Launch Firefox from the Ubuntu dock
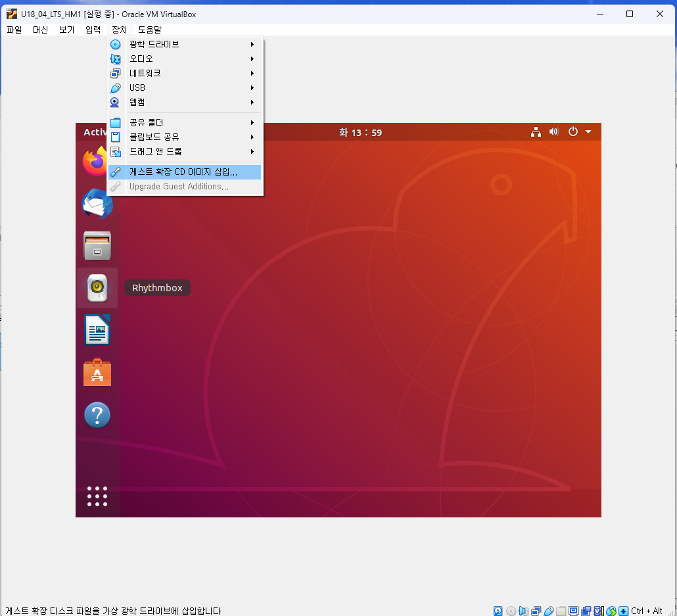The height and width of the screenshot is (616, 677). click(95, 161)
